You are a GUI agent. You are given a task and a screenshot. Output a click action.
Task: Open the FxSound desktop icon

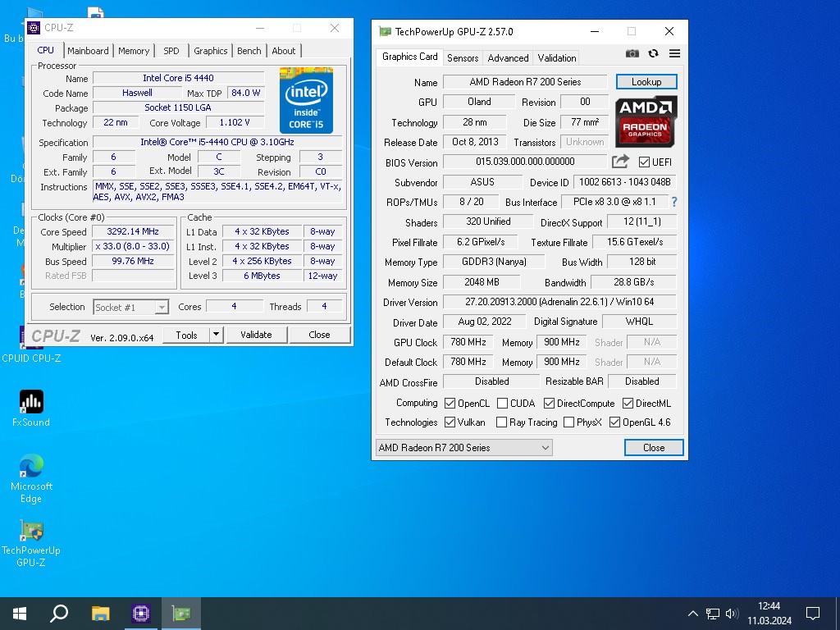(31, 409)
